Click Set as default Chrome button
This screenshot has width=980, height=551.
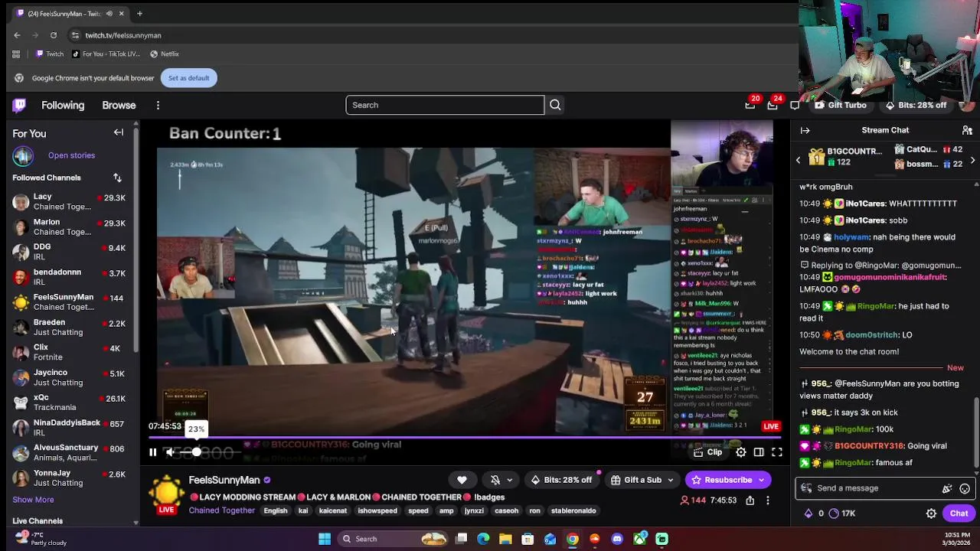coord(188,78)
